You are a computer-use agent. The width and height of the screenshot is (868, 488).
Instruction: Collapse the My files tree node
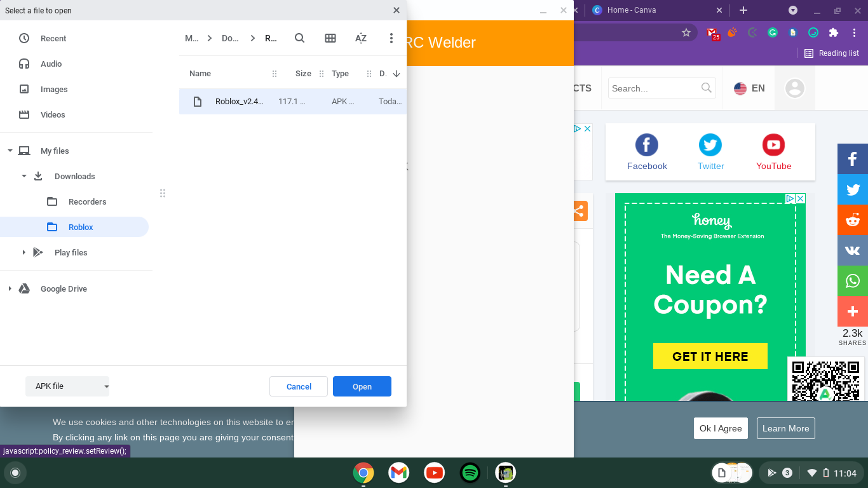[x=10, y=151]
